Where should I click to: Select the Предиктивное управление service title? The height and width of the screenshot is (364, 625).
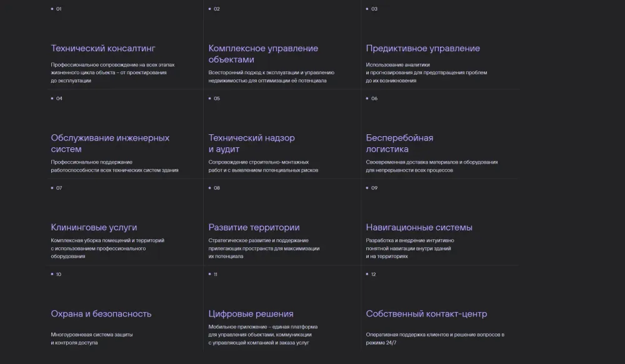coord(422,48)
